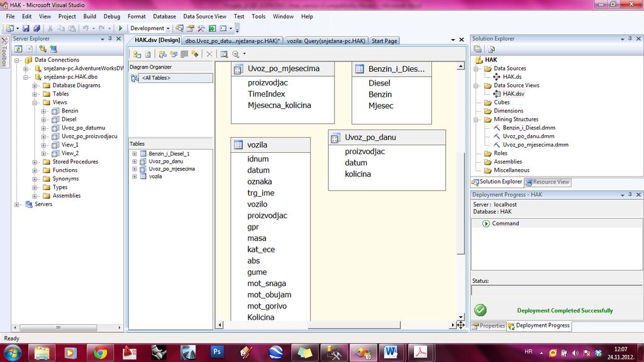
Task: Open the Database menu
Action: (x=164, y=16)
